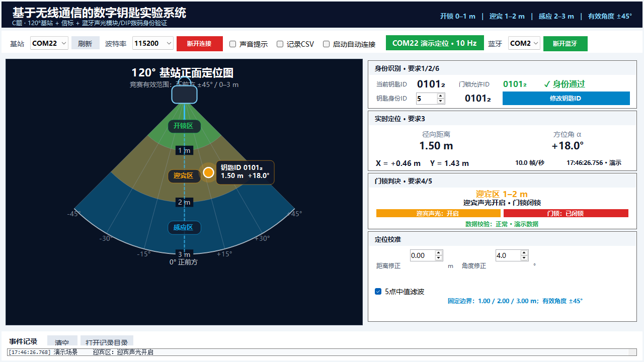644x362 pixels.
Task: Click the 开锁区 zone label
Action: [184, 126]
